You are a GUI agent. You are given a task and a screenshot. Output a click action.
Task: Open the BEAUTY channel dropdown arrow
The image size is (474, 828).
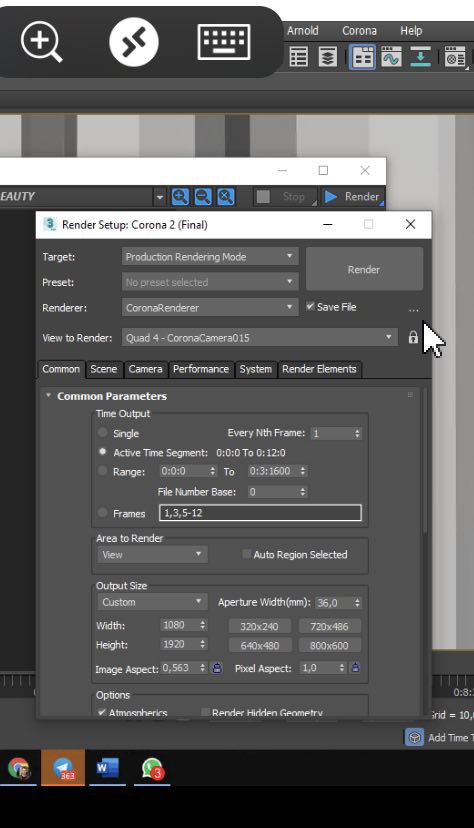pos(159,197)
